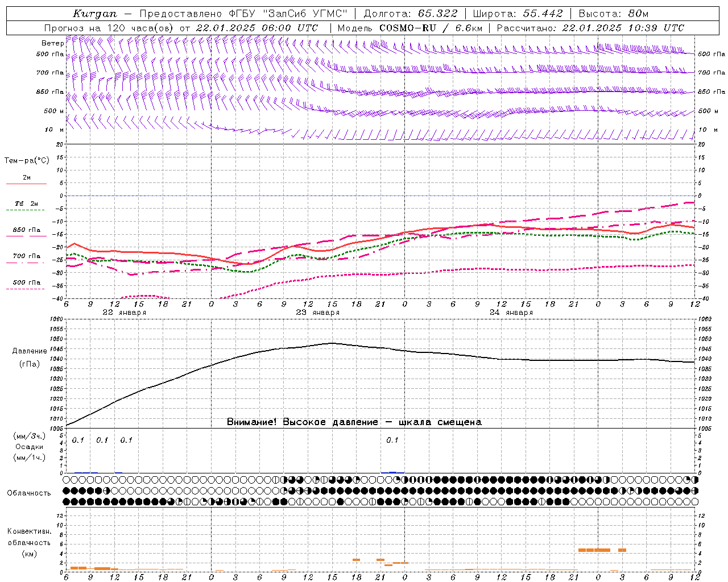The width and height of the screenshot is (728, 582).
Task: Click left "500 м" wind level label
Action: pos(54,111)
